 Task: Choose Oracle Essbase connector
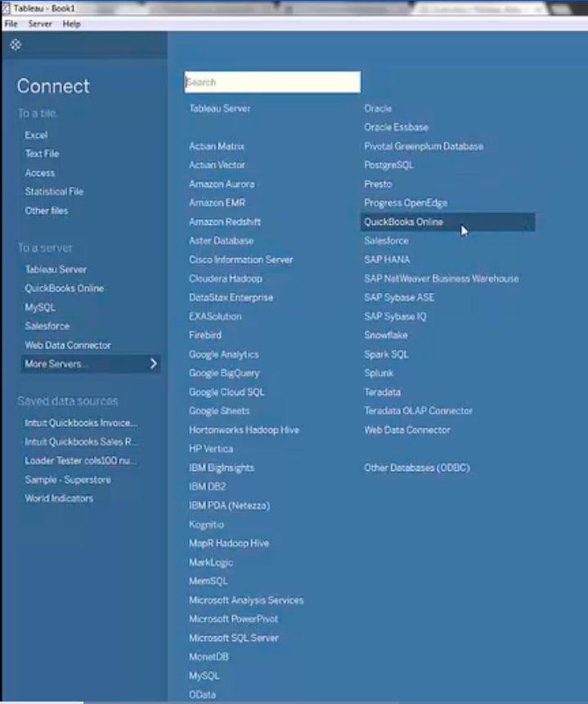pyautogui.click(x=396, y=128)
